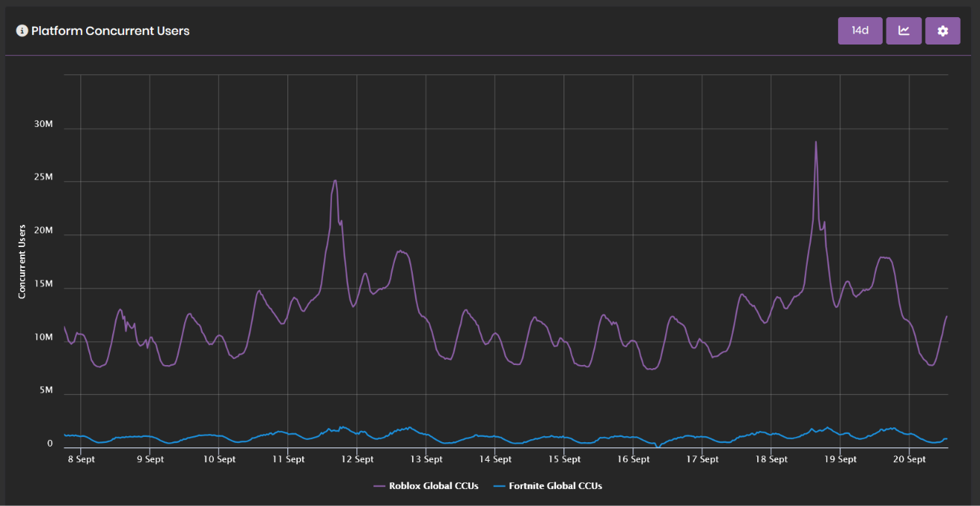Click the purple Roblox legend line swatch
The height and width of the screenshot is (506, 980).
pos(379,486)
